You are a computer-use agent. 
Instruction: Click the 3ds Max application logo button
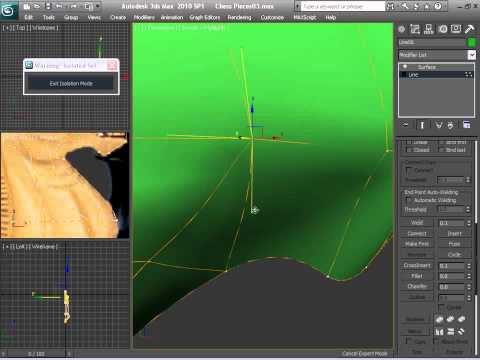coord(8,10)
